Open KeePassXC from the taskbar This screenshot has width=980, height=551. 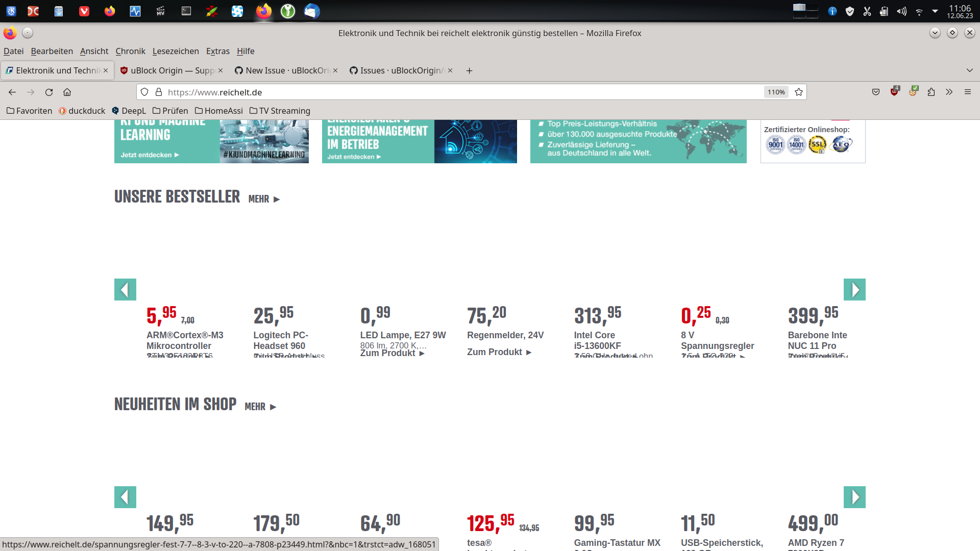pyautogui.click(x=287, y=11)
